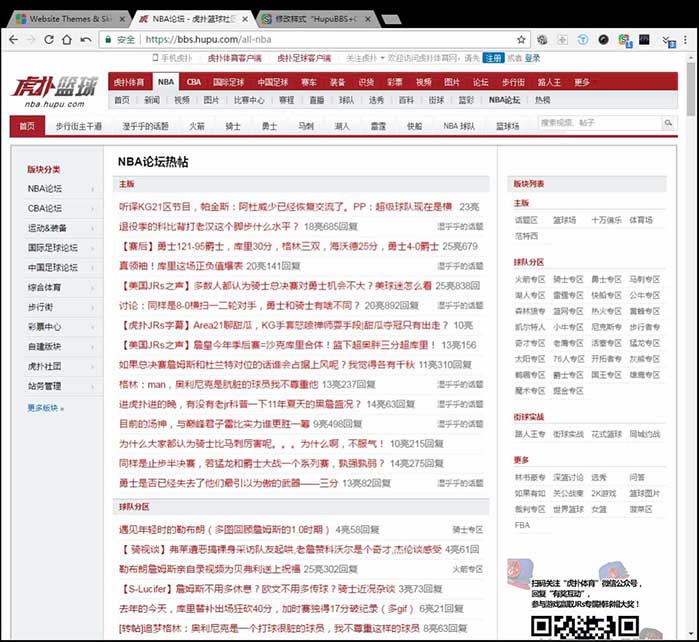Open 国际足球 in the red nav bar
Screen dimensions: 699x642
click(x=228, y=82)
